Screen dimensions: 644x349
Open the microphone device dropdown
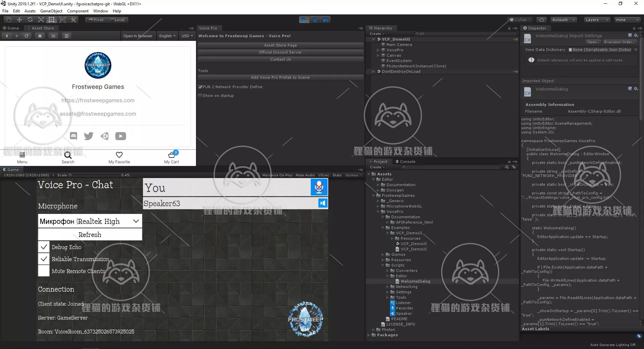[90, 221]
